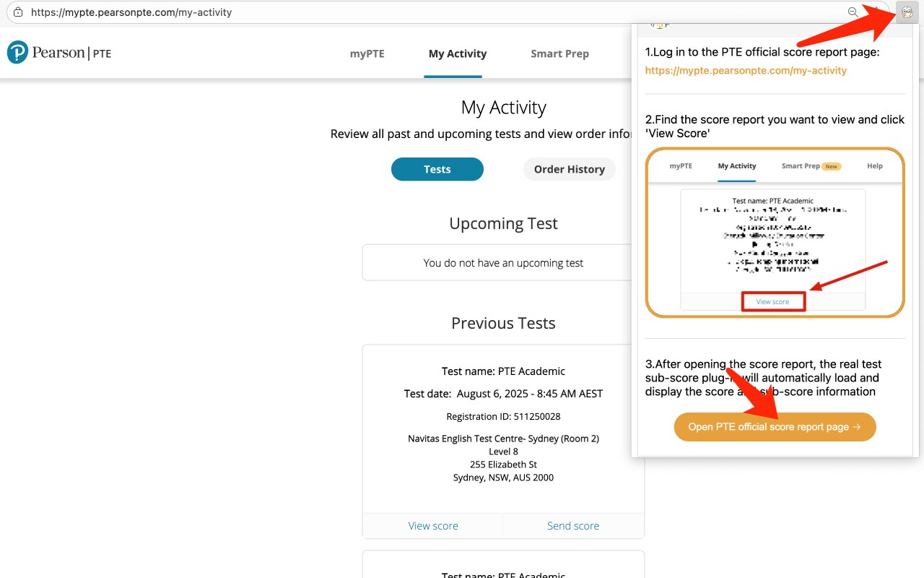Image resolution: width=924 pixels, height=578 pixels.
Task: Click View score for August 6 test
Action: [x=433, y=526]
